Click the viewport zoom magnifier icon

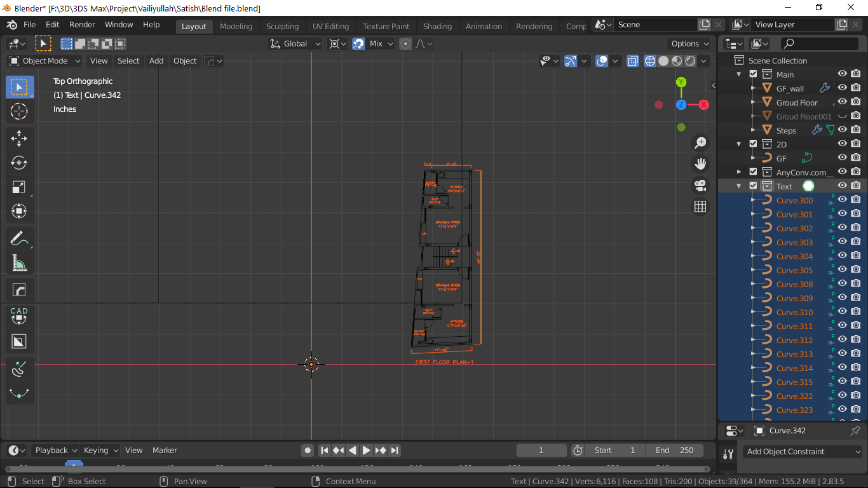[700, 143]
